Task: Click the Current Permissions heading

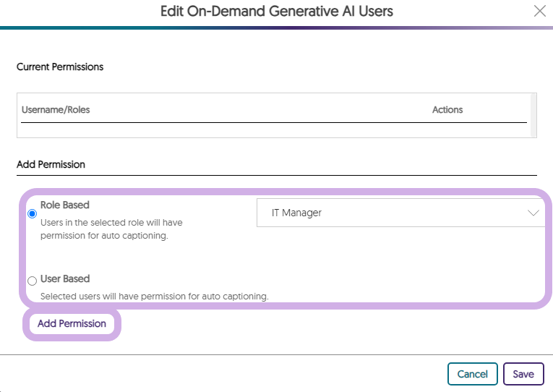Action: tap(60, 67)
